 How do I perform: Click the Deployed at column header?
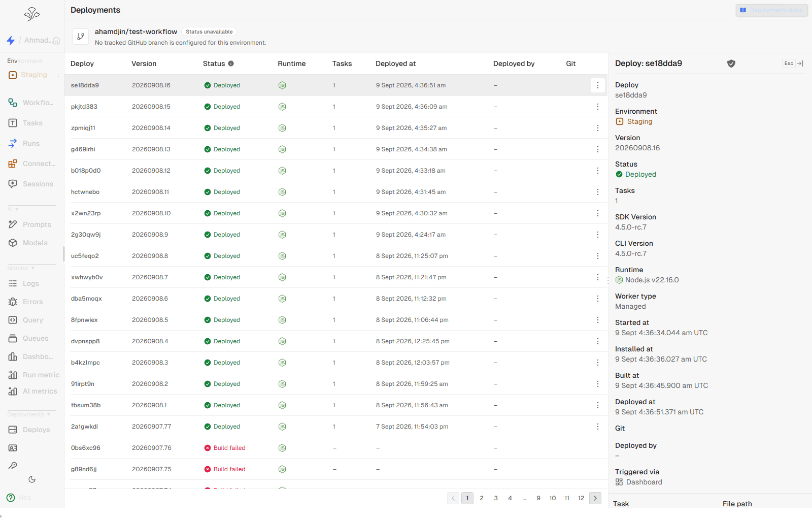[x=395, y=63]
